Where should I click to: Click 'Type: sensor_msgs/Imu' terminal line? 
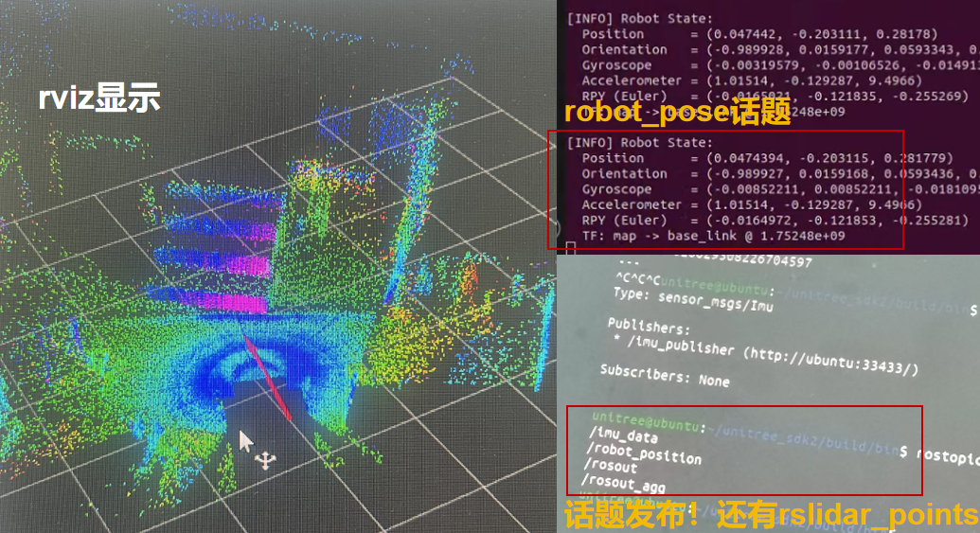click(693, 299)
